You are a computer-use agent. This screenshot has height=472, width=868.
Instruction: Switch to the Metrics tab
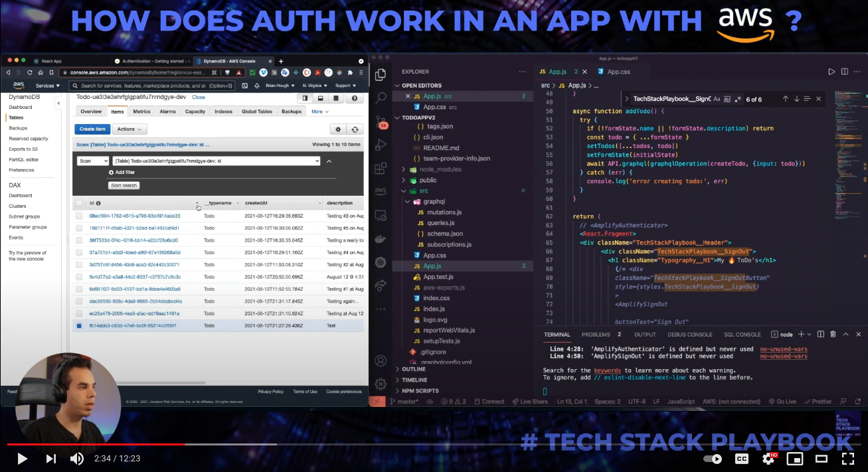tap(141, 112)
